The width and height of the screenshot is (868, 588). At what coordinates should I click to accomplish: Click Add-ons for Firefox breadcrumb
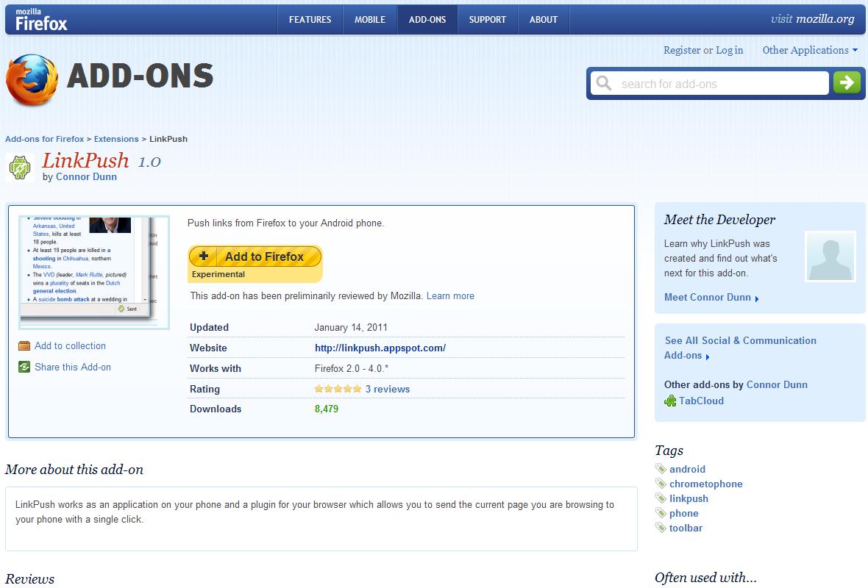pos(44,139)
